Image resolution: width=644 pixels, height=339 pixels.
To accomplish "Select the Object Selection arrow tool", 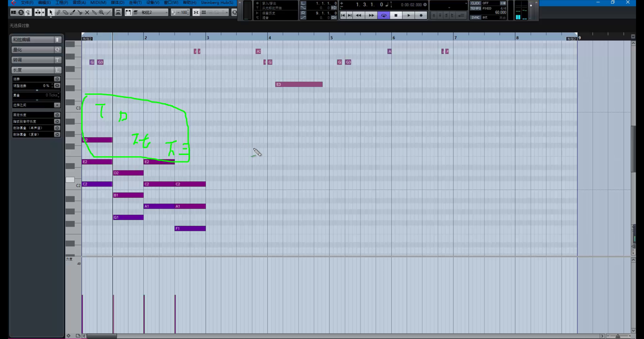I will (x=51, y=12).
